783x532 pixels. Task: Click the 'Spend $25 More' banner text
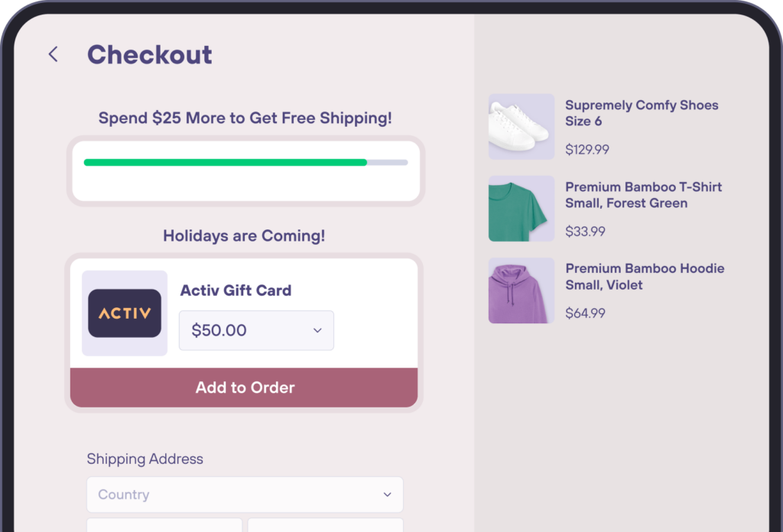tap(245, 118)
